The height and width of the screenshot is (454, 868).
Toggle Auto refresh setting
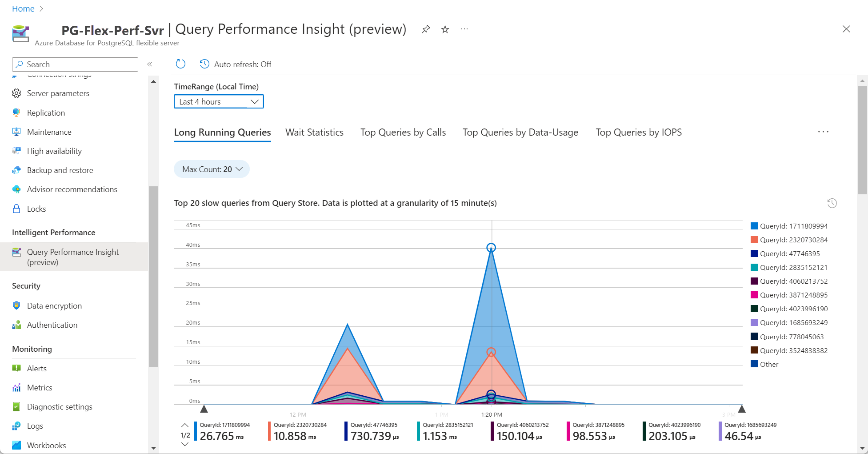(x=236, y=64)
